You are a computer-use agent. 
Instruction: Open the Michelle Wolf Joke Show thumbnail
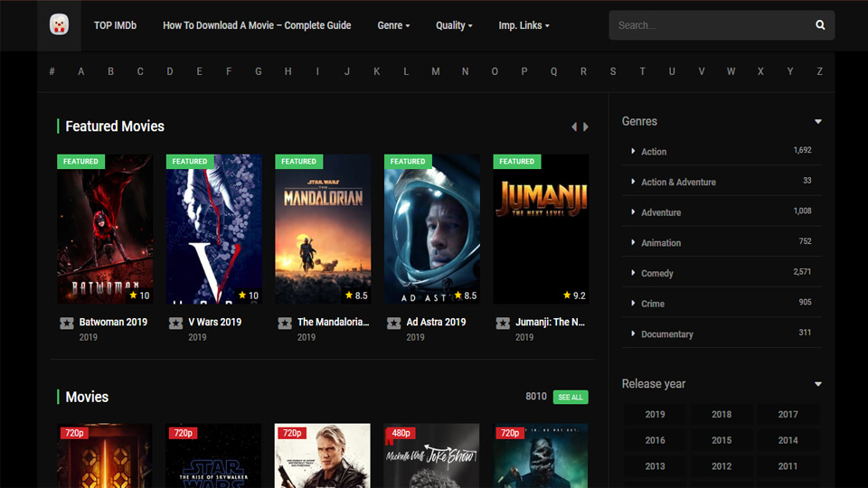click(x=432, y=455)
